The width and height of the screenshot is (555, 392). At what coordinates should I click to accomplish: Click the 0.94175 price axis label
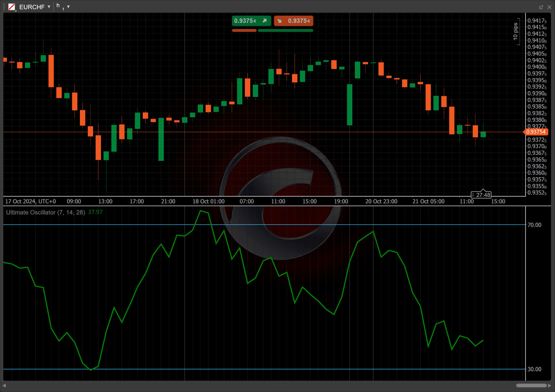pyautogui.click(x=537, y=21)
